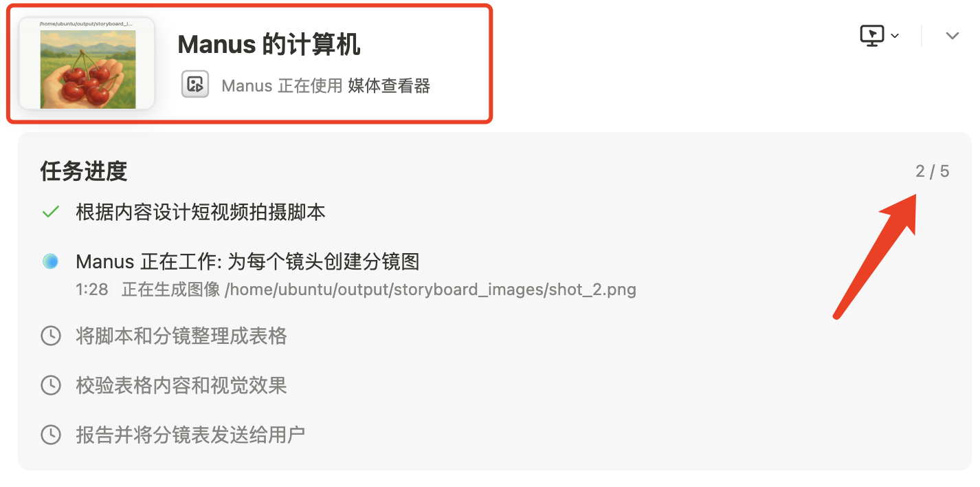
Task: Open the cherries preview thumbnail
Action: pyautogui.click(x=87, y=63)
